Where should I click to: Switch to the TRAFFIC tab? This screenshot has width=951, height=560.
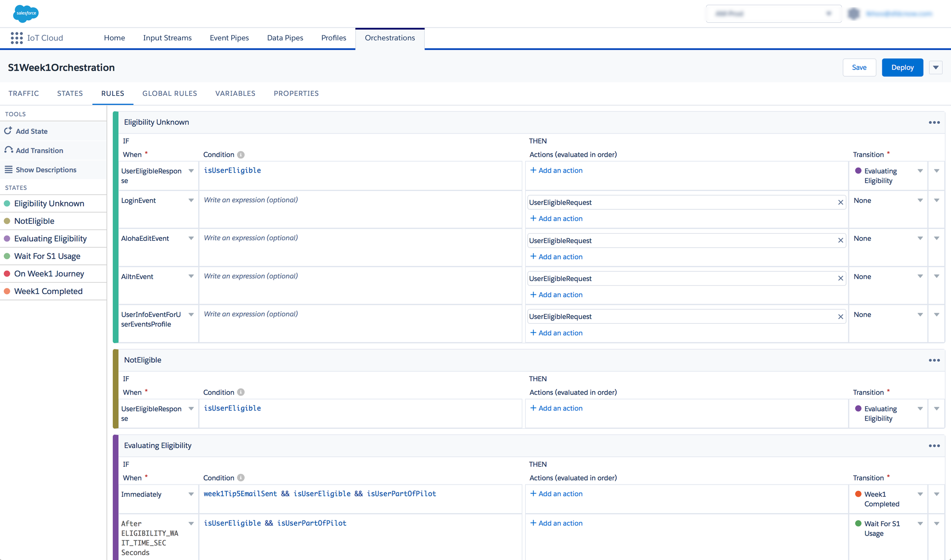tap(24, 94)
